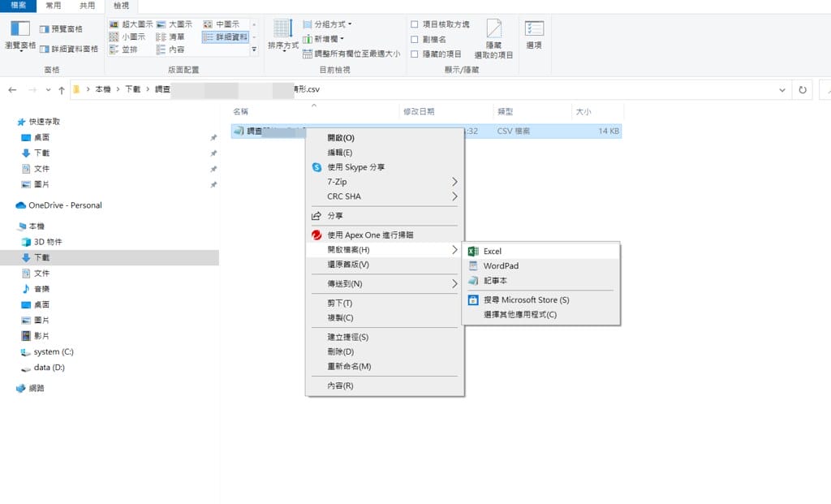The width and height of the screenshot is (831, 504).
Task: Click the Apex One scan icon
Action: tap(316, 235)
